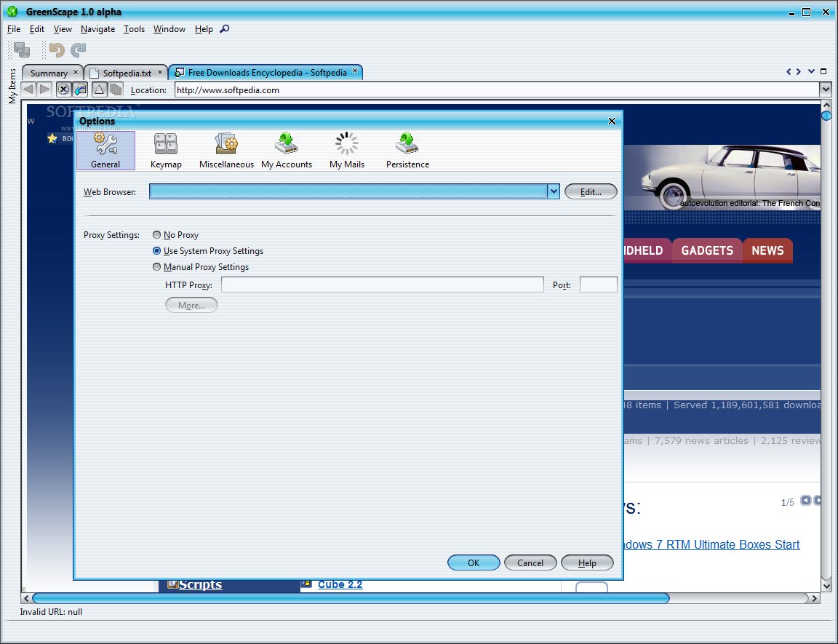Click the Help button in Options dialog
This screenshot has height=644, width=838.
587,562
